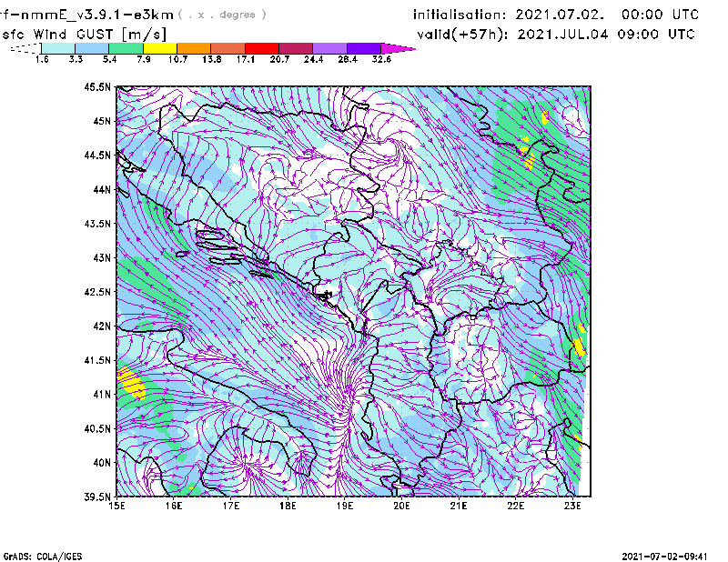Click the '42.5N' latitude label
This screenshot has height=562, width=728.
[x=97, y=292]
